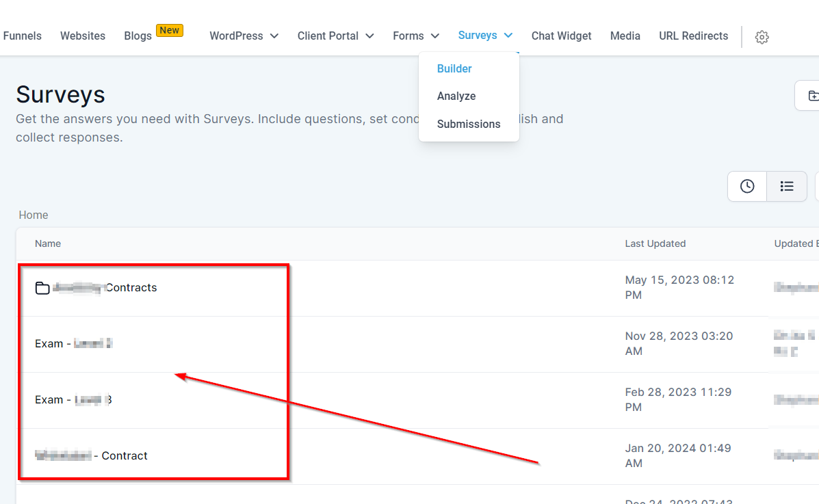Viewport: 819px width, 504px height.
Task: Go to the Funnels tab
Action: tap(22, 36)
